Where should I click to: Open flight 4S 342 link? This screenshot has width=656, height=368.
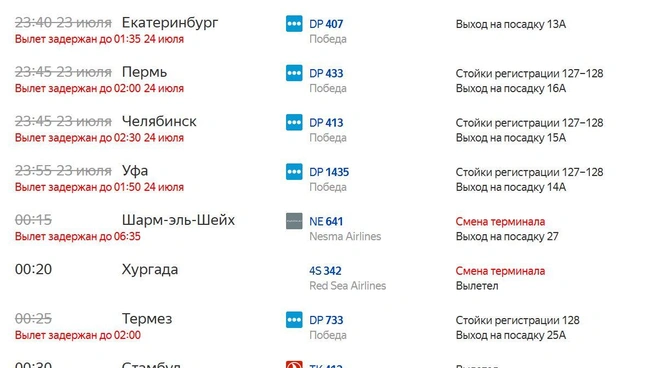pyautogui.click(x=325, y=271)
